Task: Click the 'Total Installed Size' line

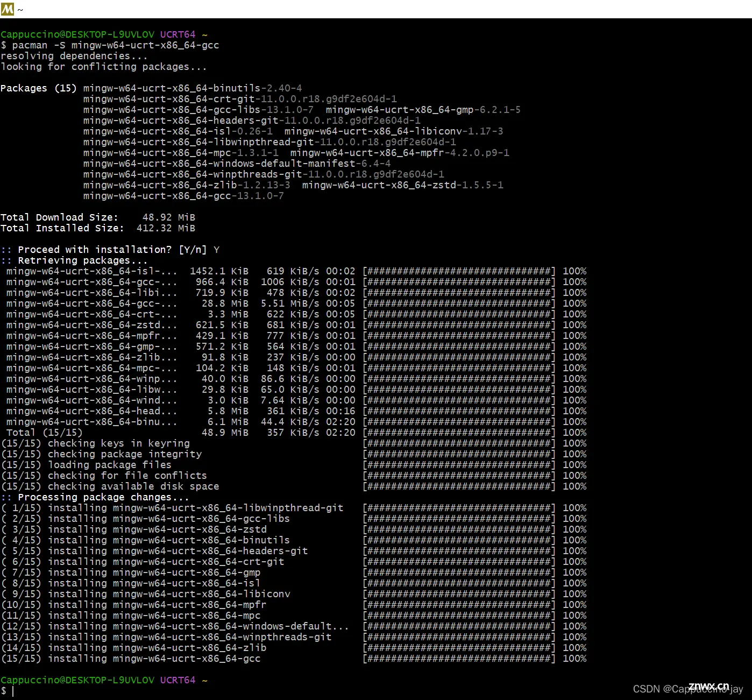Action: point(98,228)
